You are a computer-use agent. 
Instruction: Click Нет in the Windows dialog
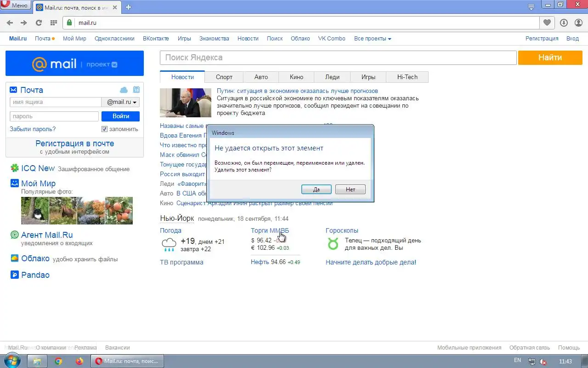(x=351, y=190)
